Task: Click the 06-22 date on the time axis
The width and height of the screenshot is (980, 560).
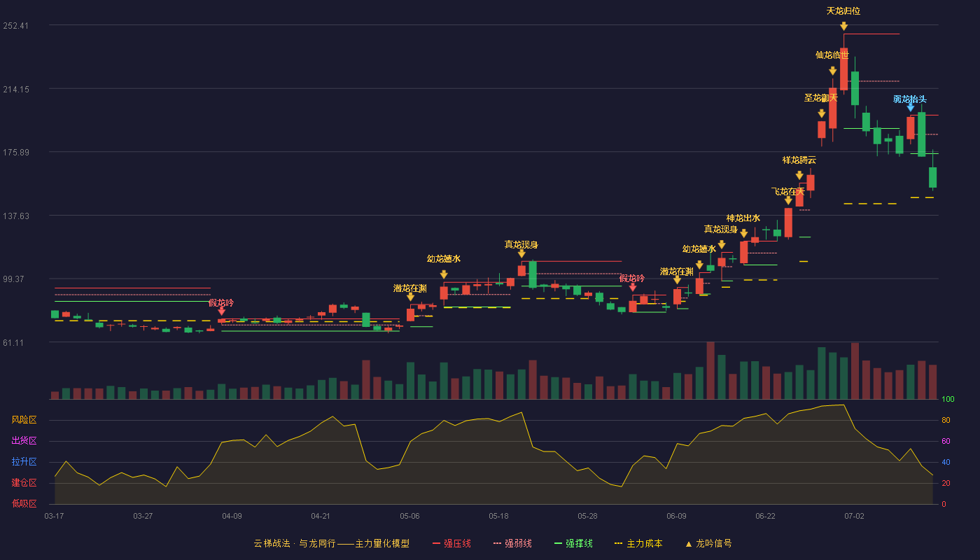Action: [x=765, y=516]
